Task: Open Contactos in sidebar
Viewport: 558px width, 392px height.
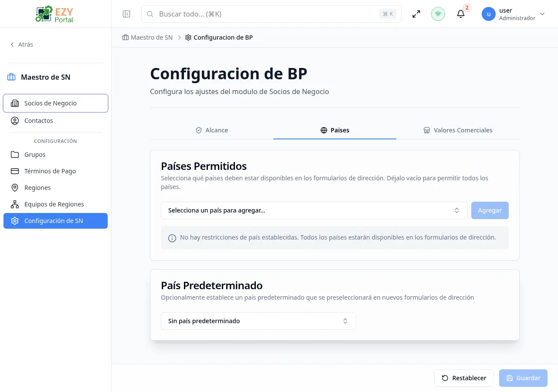Action: [56, 121]
